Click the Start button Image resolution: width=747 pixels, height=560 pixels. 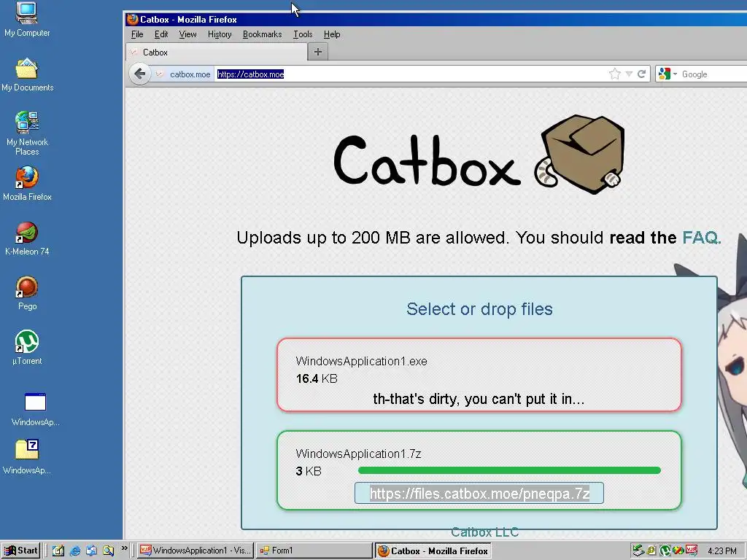(x=21, y=551)
